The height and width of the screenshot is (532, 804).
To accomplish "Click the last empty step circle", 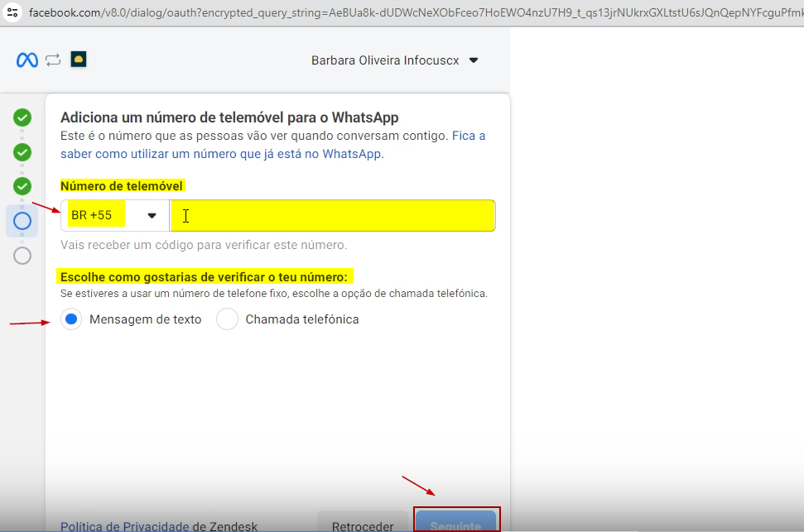I will (x=22, y=256).
